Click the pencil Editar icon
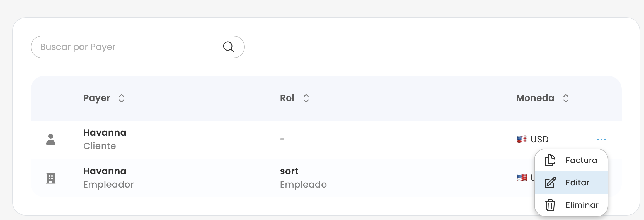644x220 pixels. 550,183
